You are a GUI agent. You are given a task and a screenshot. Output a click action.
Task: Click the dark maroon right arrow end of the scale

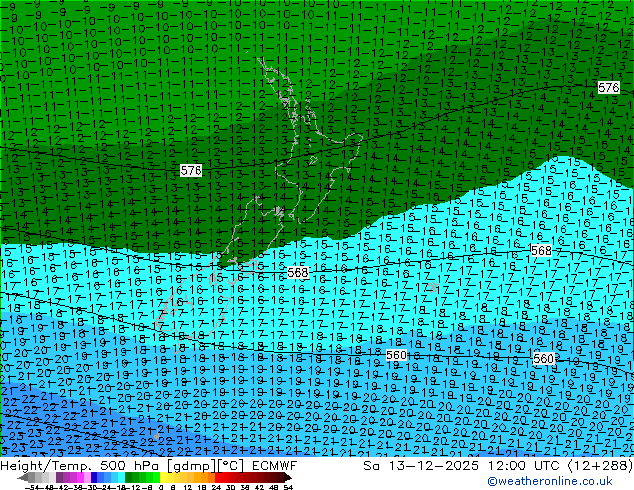288,477
